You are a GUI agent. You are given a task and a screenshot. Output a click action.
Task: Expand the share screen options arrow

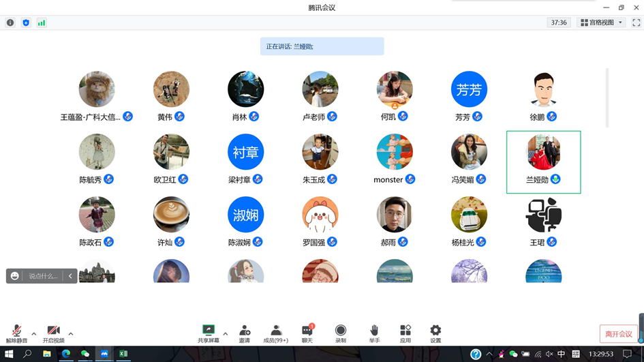click(x=226, y=334)
